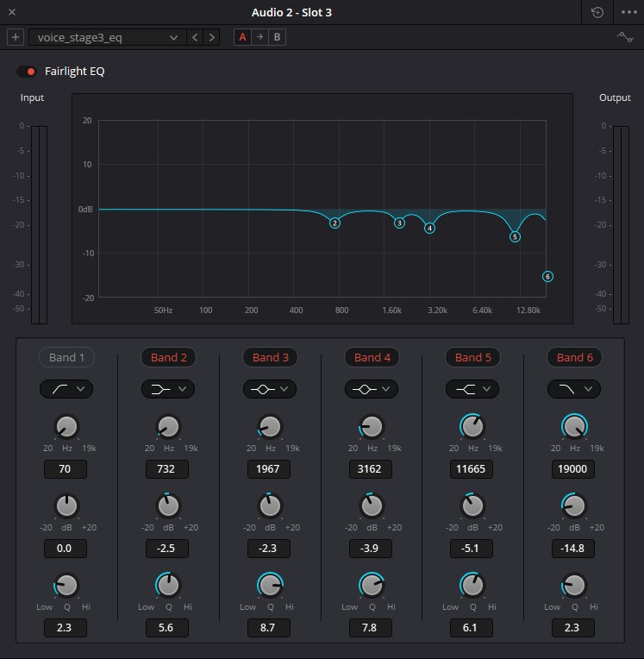Click Band 3 frequency field showing 1967
This screenshot has width=644, height=659.
(270, 469)
